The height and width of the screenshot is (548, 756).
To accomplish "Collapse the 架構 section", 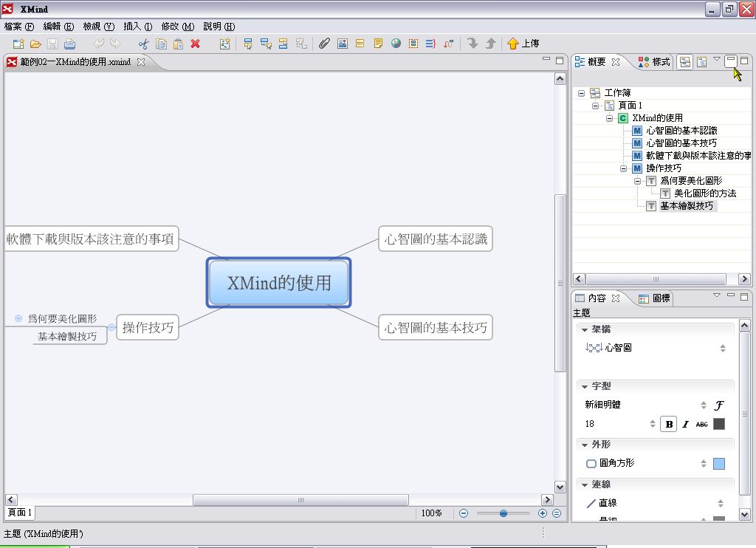I will click(x=585, y=329).
